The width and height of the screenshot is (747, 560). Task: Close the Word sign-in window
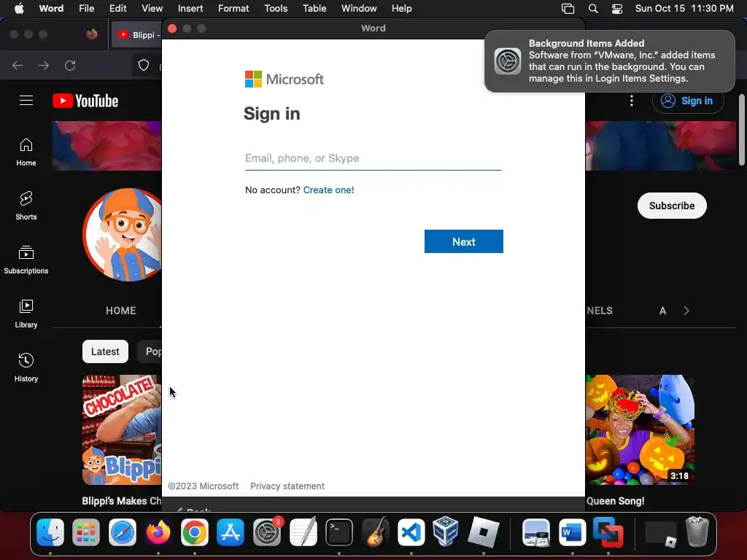[x=172, y=28]
